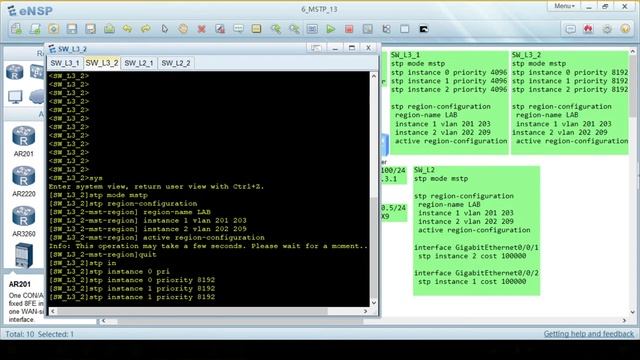Click terminal vertical scrollbar up arrow
This screenshot has width=640, height=360.
(374, 76)
